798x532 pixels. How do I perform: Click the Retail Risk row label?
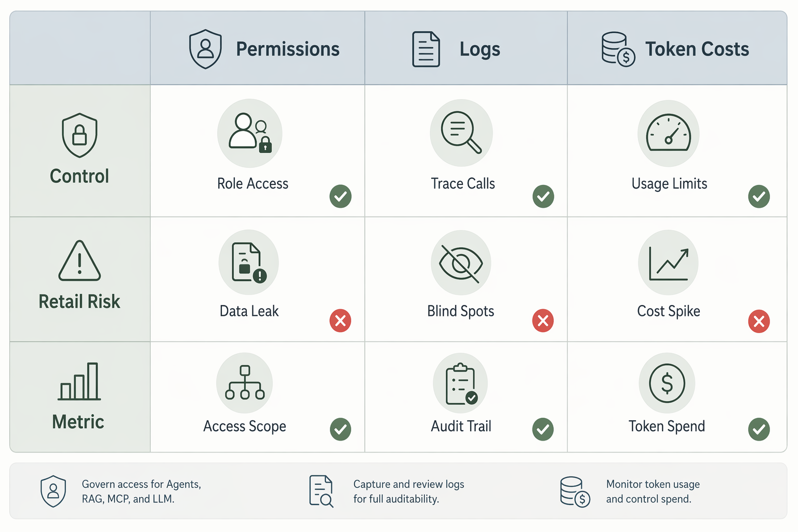click(x=79, y=301)
